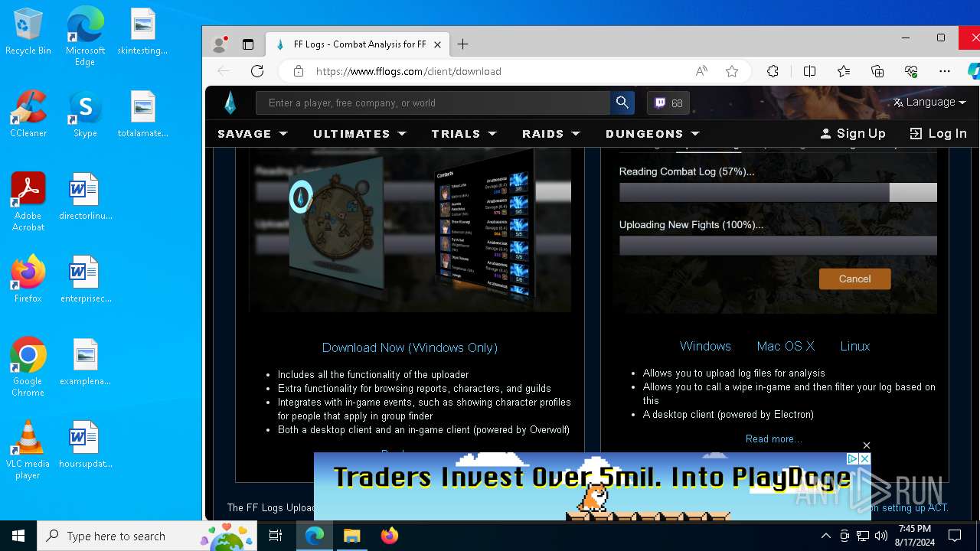This screenshot has width=980, height=551.
Task: Select the enterprisec Word document
Action: [x=85, y=279]
